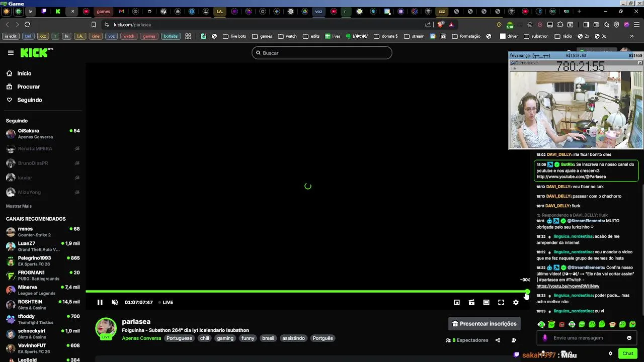Unmute the stream volume icon
This screenshot has width=644, height=362.
[115, 302]
